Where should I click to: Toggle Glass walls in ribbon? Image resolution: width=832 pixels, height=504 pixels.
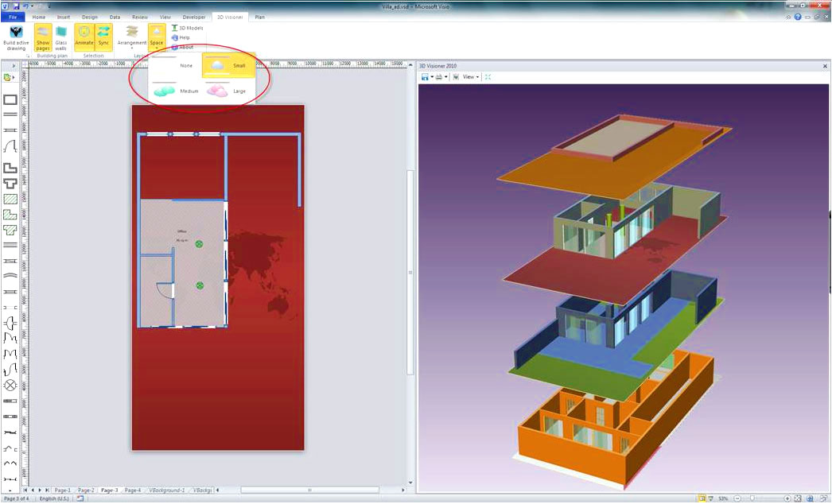tap(61, 37)
